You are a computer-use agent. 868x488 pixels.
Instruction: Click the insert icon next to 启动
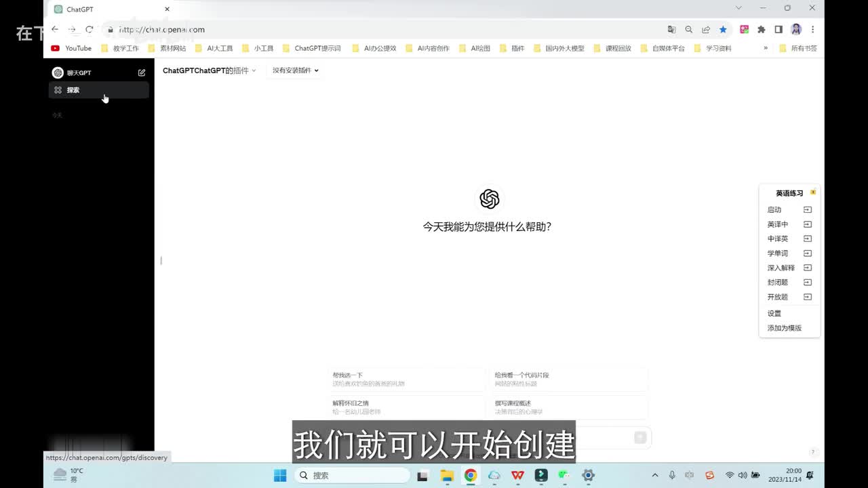(807, 210)
